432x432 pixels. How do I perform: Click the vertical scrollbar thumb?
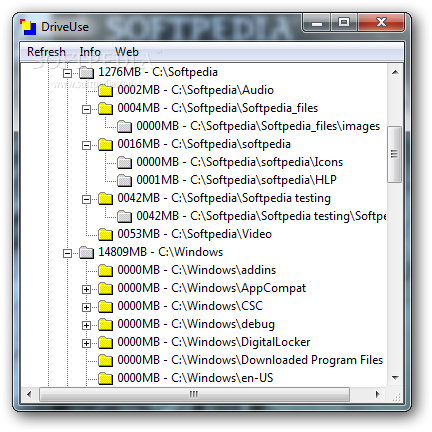[395, 154]
